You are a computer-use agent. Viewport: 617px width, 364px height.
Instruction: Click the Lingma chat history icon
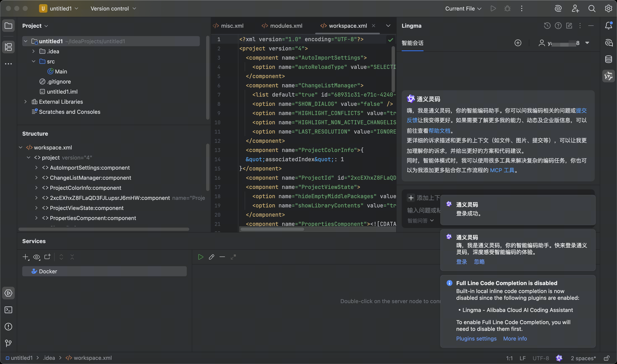pyautogui.click(x=547, y=26)
